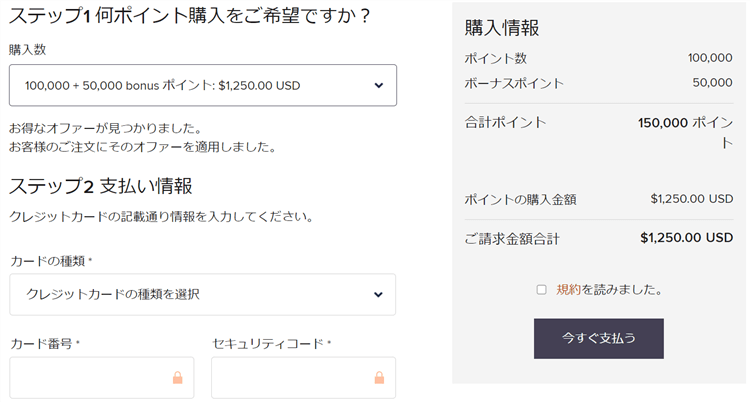Focus the セキュリティコード input field
750x402 pixels.
290,378
